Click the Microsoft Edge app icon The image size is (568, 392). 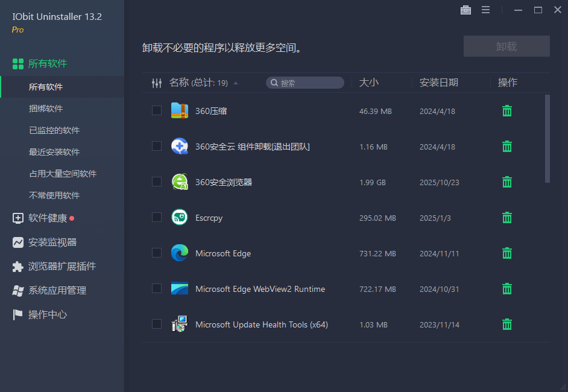coord(180,253)
